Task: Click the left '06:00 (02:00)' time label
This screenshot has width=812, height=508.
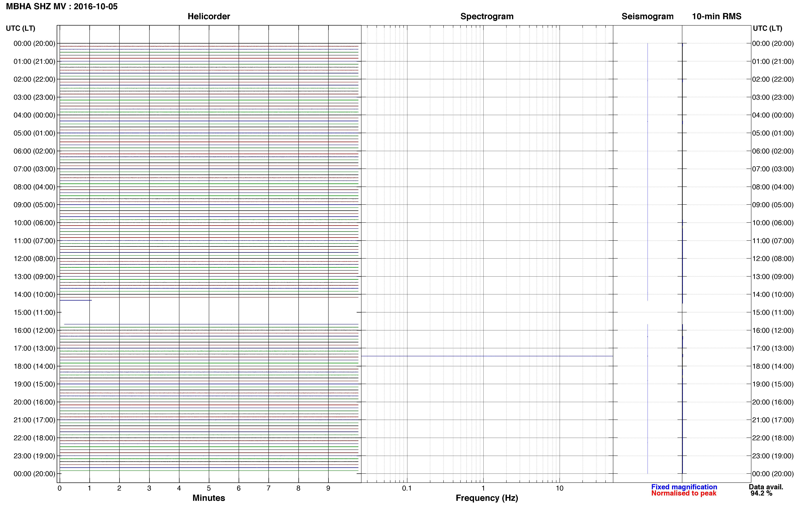Action: (x=34, y=151)
